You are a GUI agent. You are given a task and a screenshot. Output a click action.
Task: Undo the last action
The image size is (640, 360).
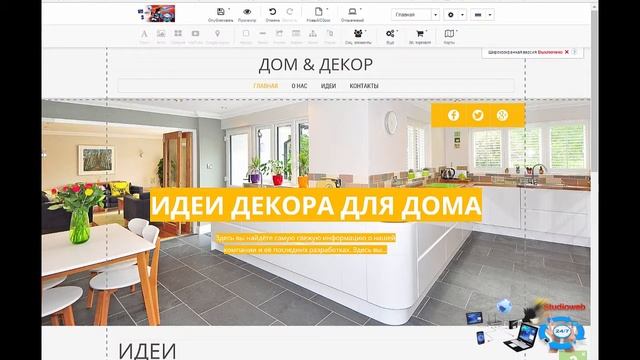(272, 12)
